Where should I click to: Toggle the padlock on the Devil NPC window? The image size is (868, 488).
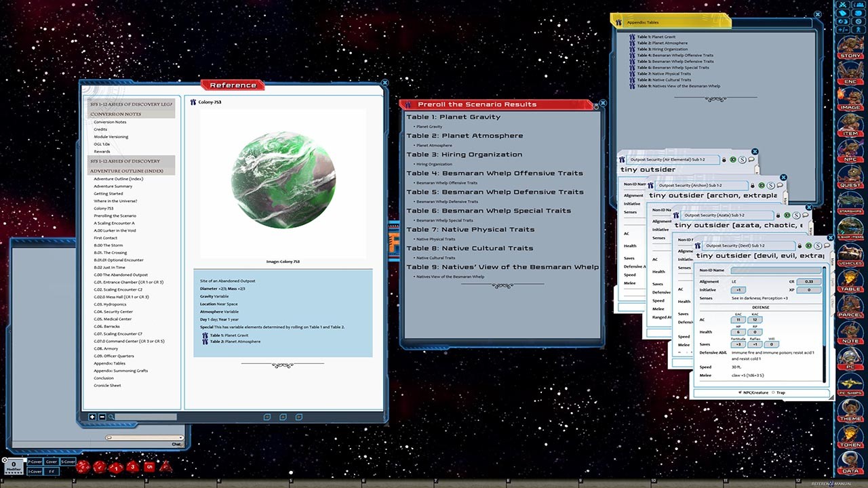click(800, 246)
